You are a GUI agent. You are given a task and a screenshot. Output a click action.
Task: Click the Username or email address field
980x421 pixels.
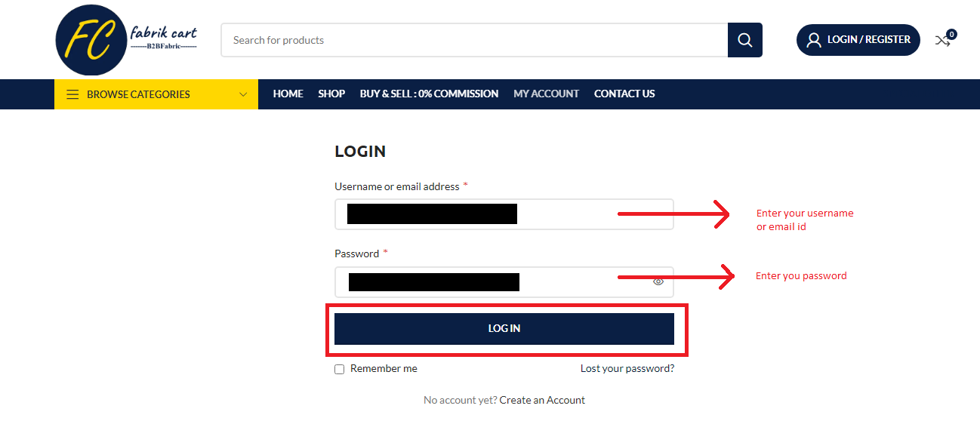pos(504,214)
